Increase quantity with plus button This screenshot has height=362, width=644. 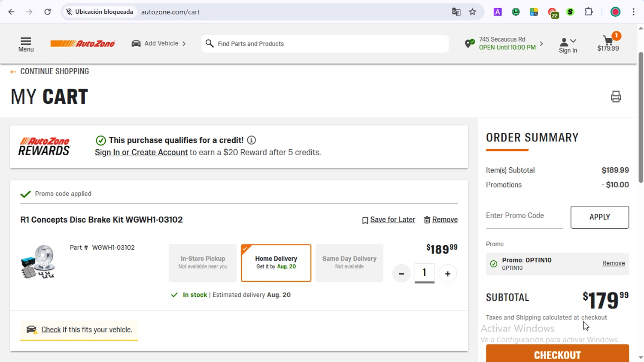coord(448,274)
